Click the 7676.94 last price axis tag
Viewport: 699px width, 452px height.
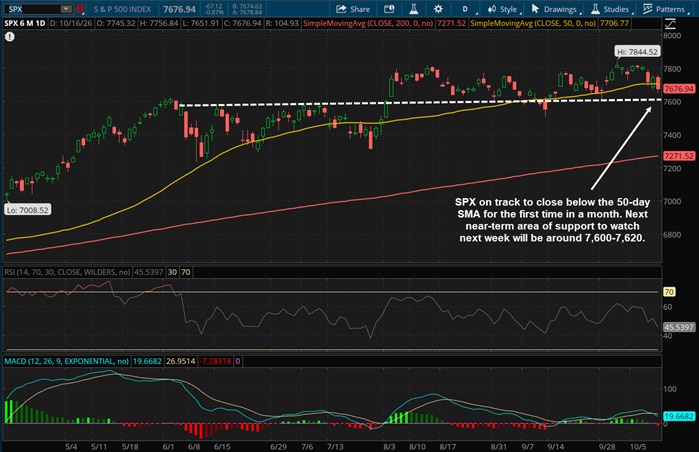pos(678,89)
